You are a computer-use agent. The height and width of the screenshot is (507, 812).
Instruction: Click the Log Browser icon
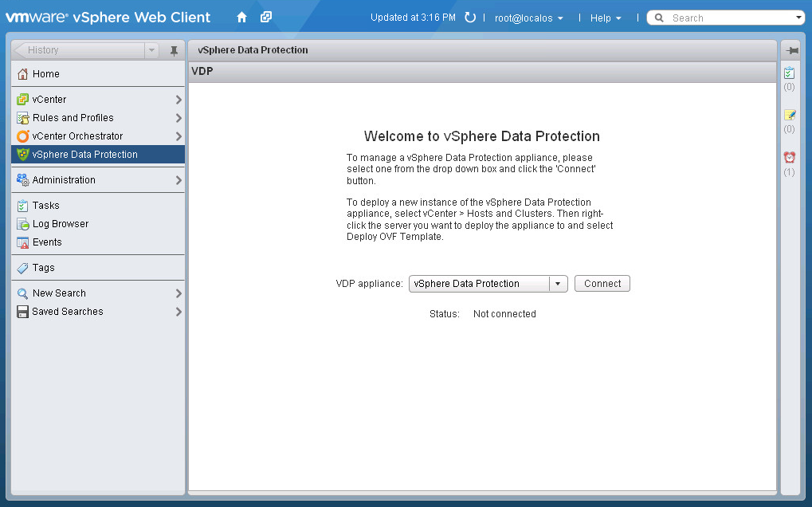coord(22,224)
